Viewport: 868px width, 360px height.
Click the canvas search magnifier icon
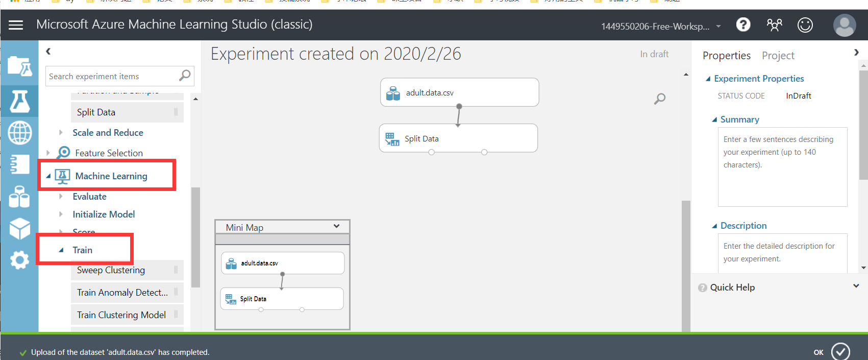point(660,99)
